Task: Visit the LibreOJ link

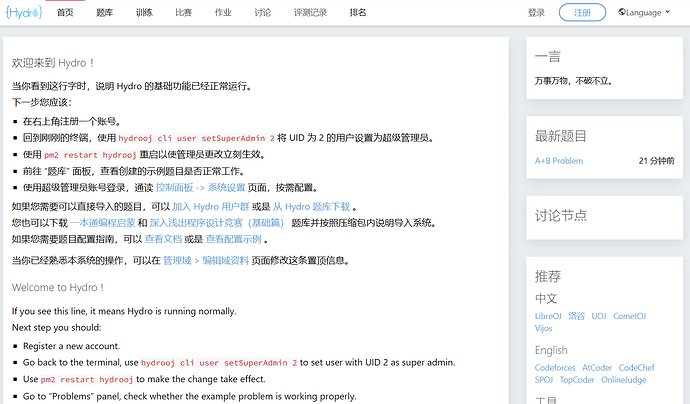Action: click(548, 316)
